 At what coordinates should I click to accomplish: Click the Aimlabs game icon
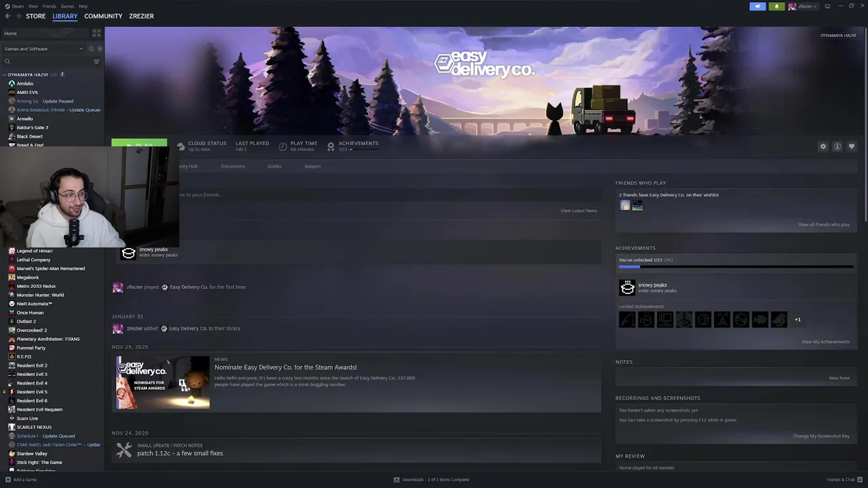[x=12, y=83]
